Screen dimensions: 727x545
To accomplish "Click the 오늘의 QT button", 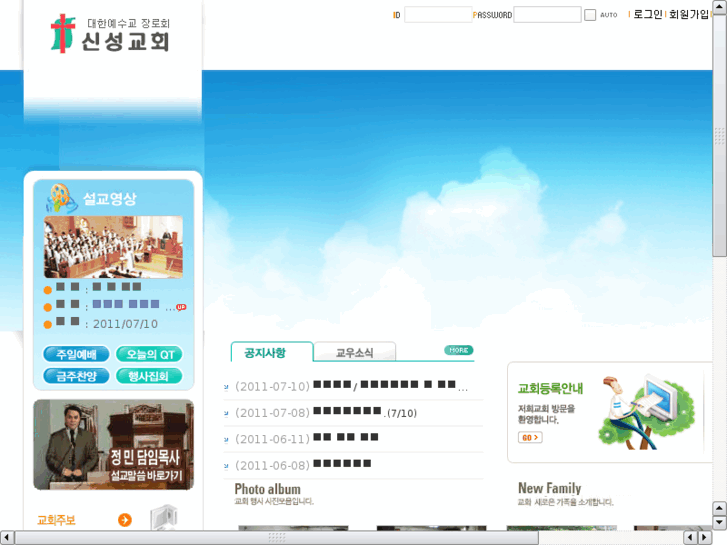I will [149, 354].
